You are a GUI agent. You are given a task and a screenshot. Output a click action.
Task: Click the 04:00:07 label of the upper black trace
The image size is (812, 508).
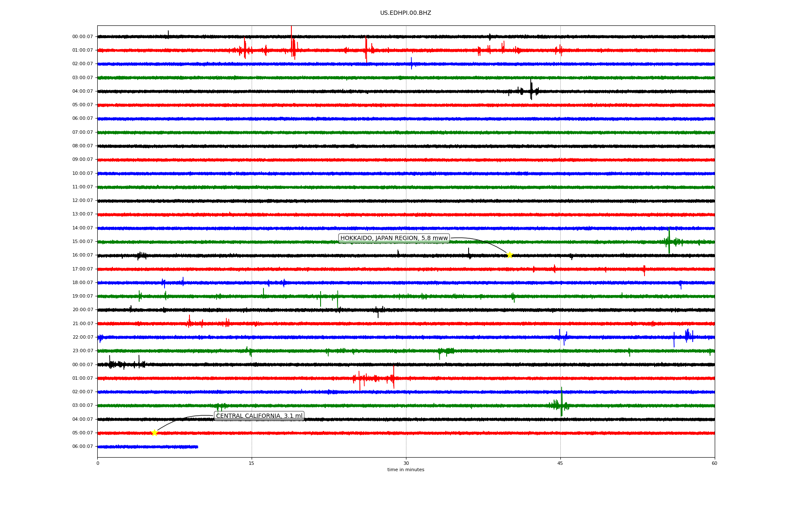[x=82, y=91]
